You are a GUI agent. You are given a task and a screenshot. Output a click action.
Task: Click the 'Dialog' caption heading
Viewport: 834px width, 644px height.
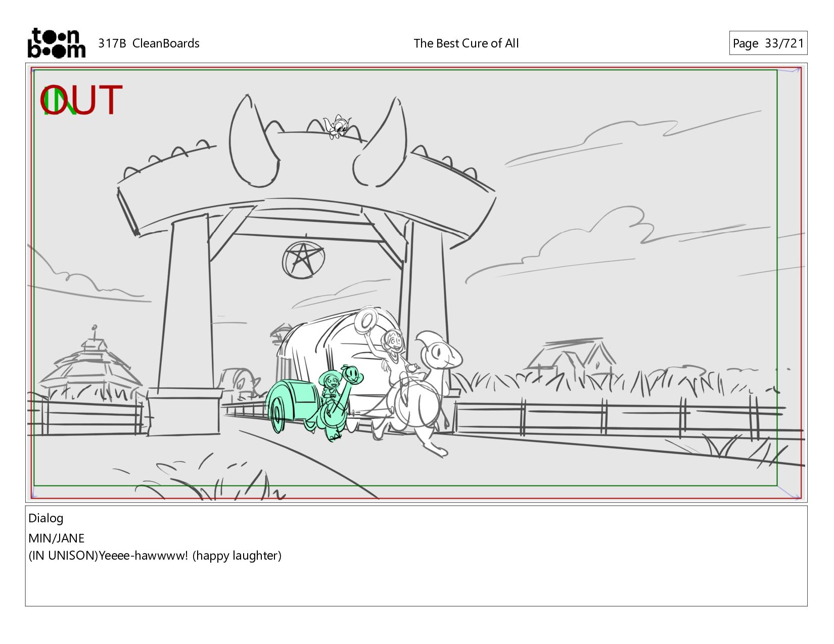pos(46,518)
